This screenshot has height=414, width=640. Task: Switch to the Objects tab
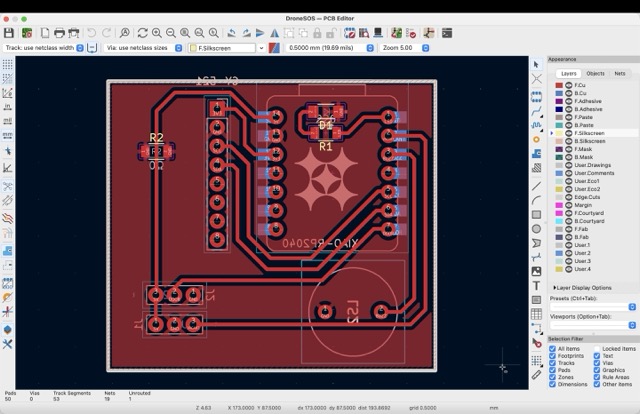595,73
